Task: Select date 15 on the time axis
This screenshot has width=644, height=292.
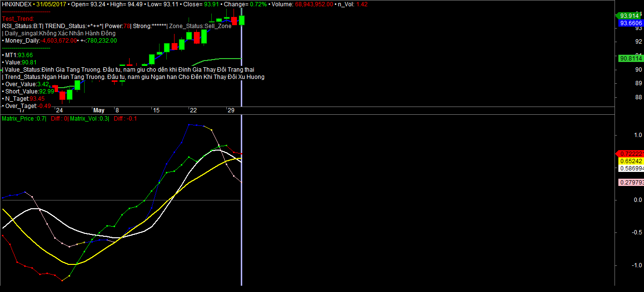Action: tap(156, 110)
